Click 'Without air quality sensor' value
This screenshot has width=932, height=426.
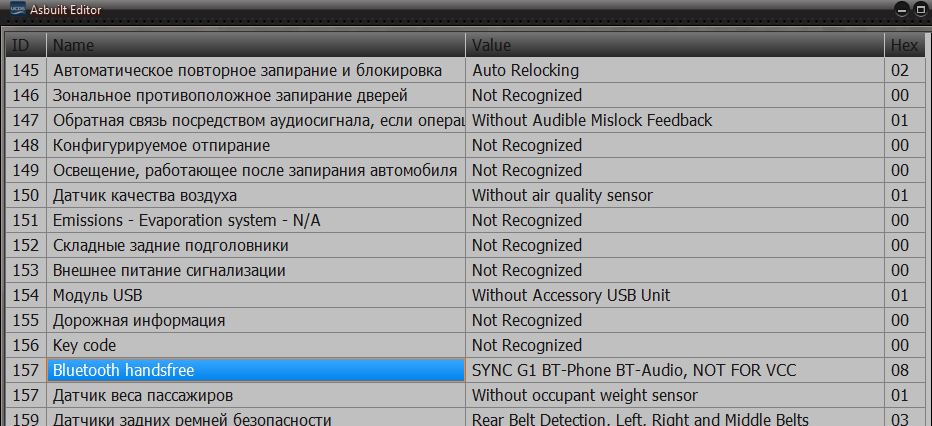(x=562, y=195)
